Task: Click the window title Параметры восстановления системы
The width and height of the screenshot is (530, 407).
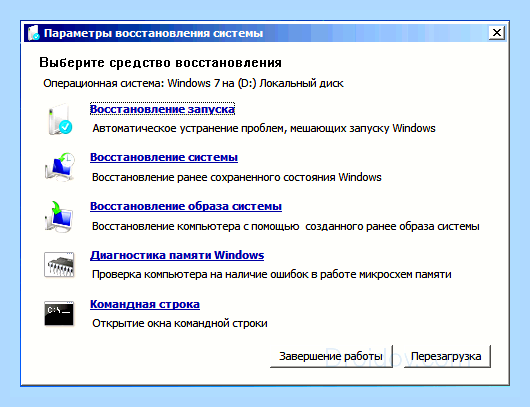Action: 153,33
